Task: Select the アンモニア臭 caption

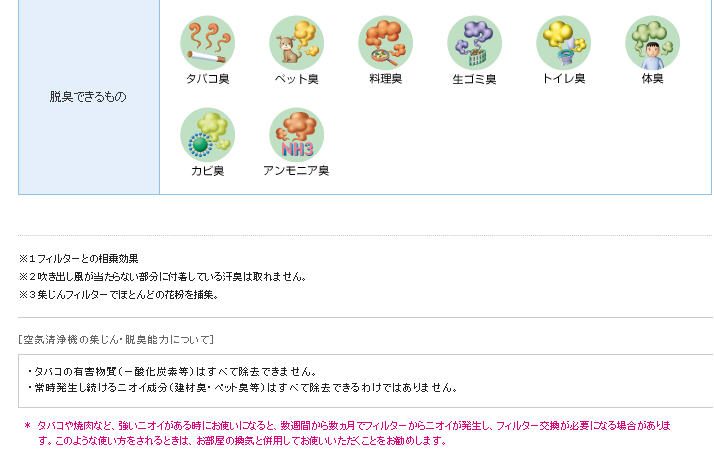Action: pos(296,171)
